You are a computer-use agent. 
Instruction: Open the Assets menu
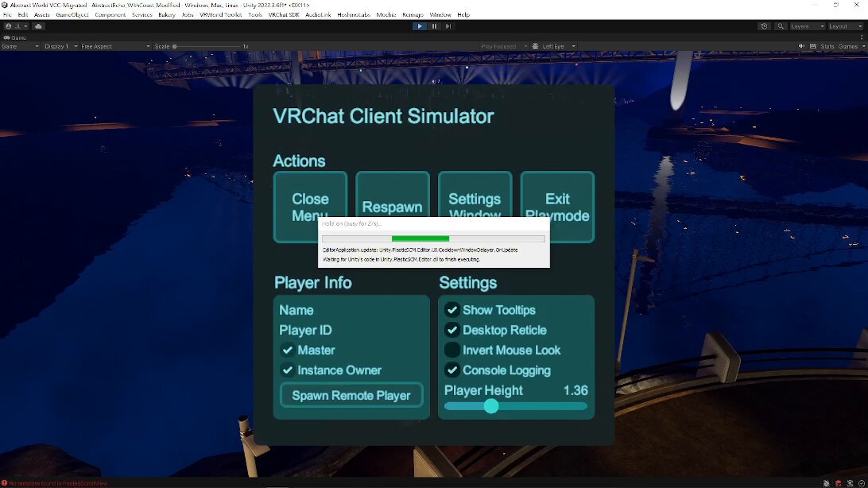41,15
